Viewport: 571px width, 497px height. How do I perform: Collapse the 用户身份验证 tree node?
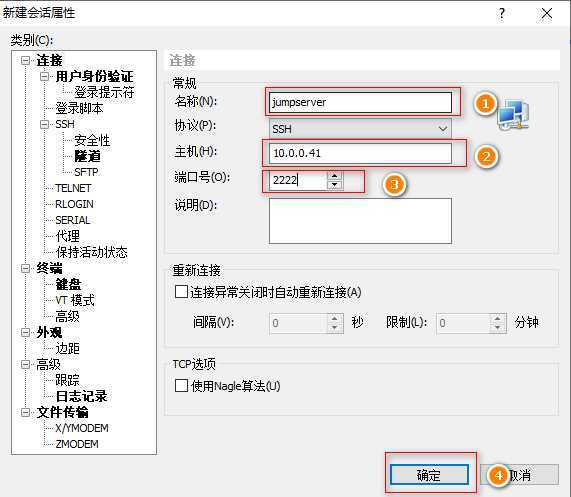point(44,76)
